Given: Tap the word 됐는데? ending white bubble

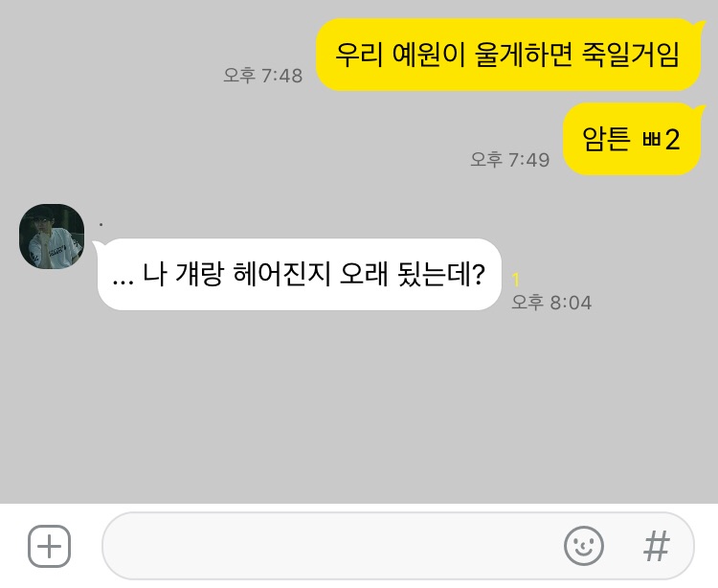Looking at the screenshot, I should (441, 274).
